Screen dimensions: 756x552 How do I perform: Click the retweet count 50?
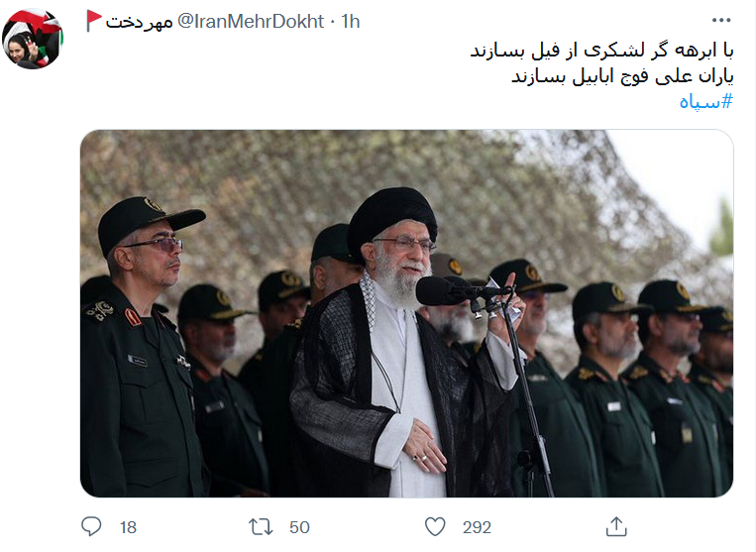pos(299,527)
